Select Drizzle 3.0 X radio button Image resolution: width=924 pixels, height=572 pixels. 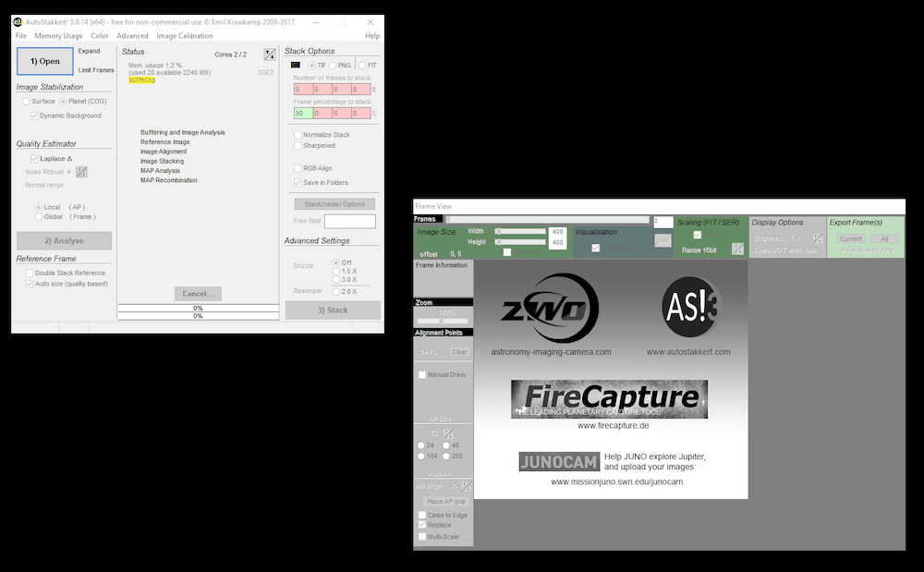pyautogui.click(x=336, y=280)
